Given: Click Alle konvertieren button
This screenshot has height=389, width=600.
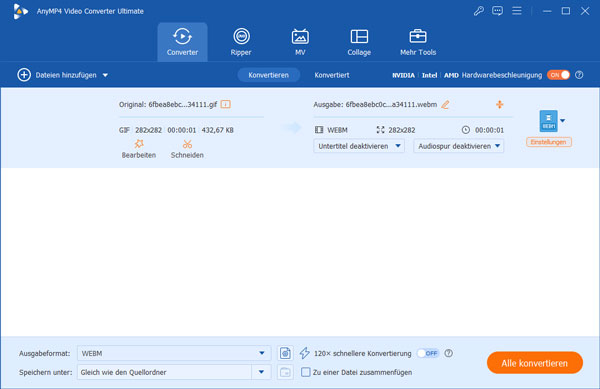Looking at the screenshot, I should tap(535, 363).
